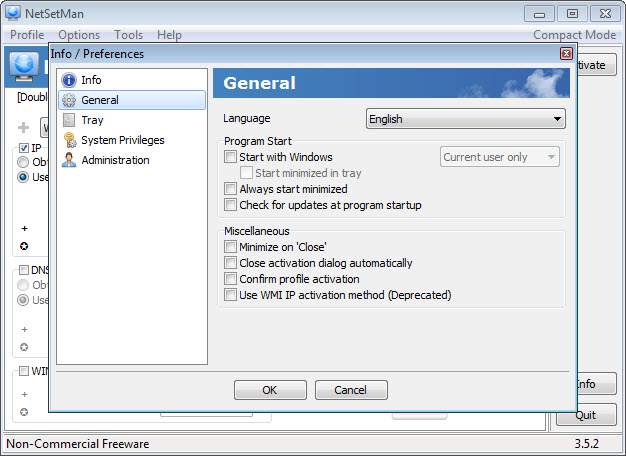This screenshot has height=456, width=626.
Task: Click the NetSetMan title bar icon
Action: 14,14
